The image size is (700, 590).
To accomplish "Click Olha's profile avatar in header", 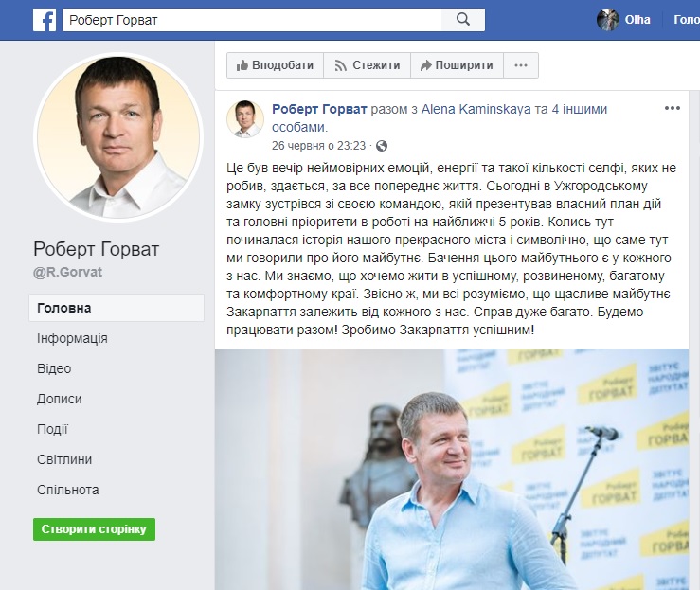I will coord(608,20).
